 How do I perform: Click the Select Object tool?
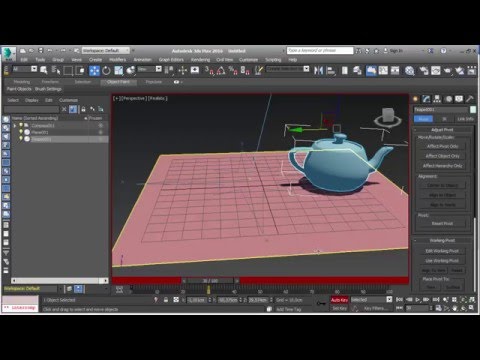44,70
